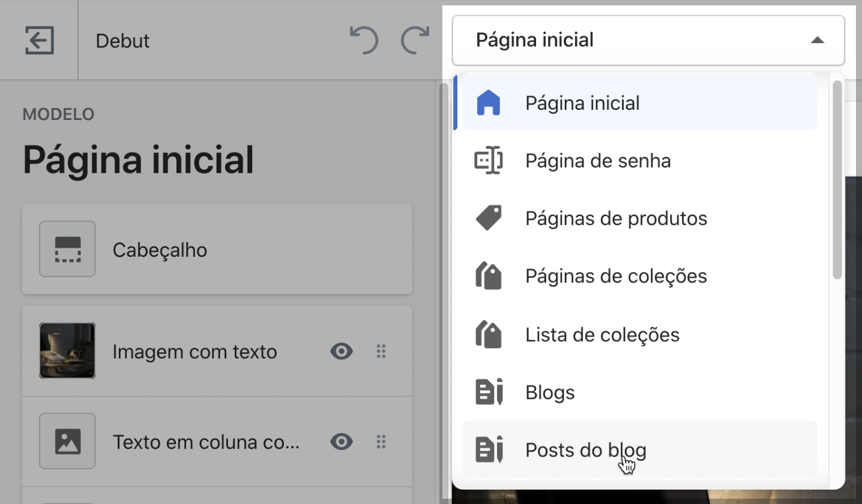Click the Debut theme name

tap(122, 40)
